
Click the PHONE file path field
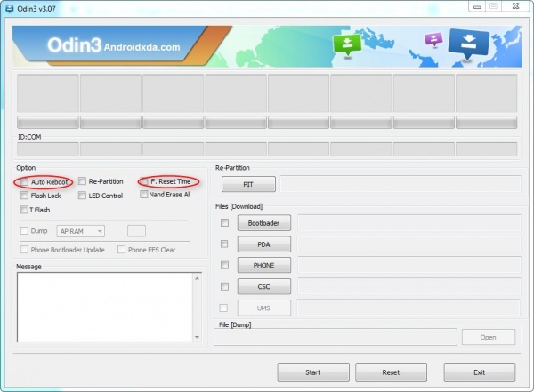click(409, 265)
